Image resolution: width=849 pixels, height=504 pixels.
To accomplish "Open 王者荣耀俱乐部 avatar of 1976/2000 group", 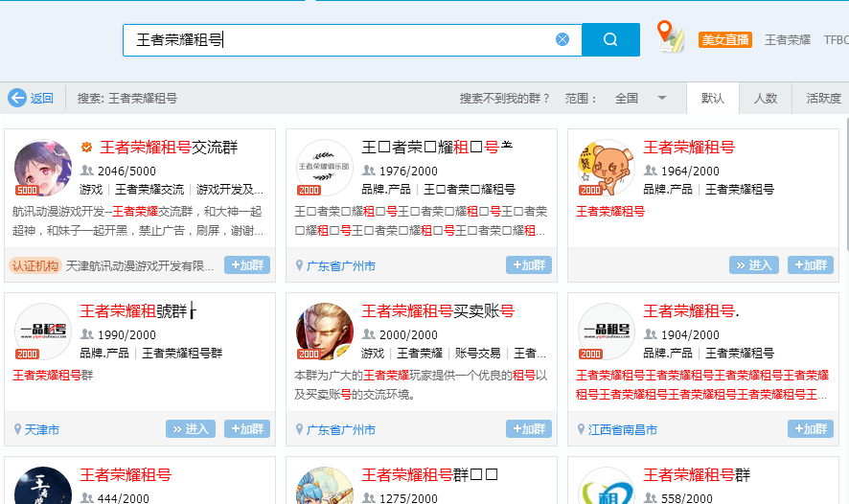I will coord(324,168).
